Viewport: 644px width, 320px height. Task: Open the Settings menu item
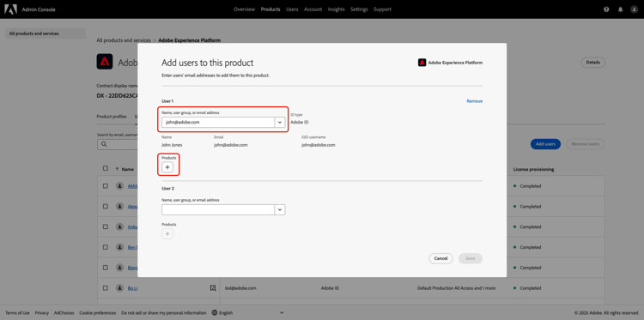click(x=360, y=9)
